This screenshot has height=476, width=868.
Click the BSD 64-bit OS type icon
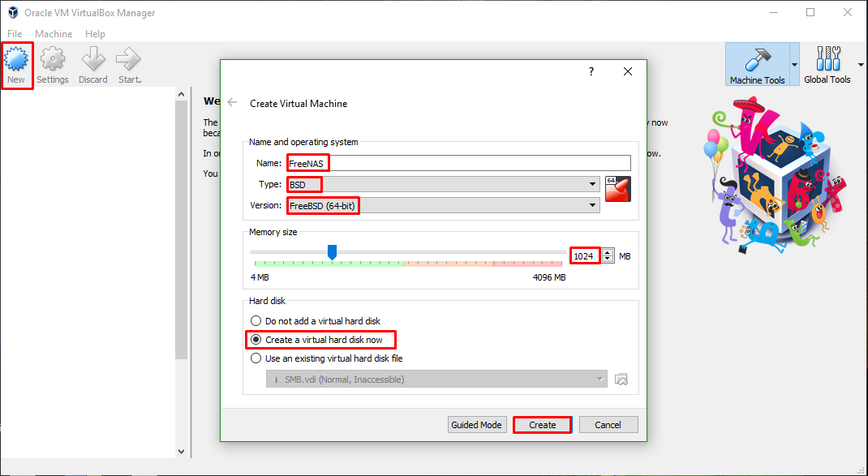618,189
